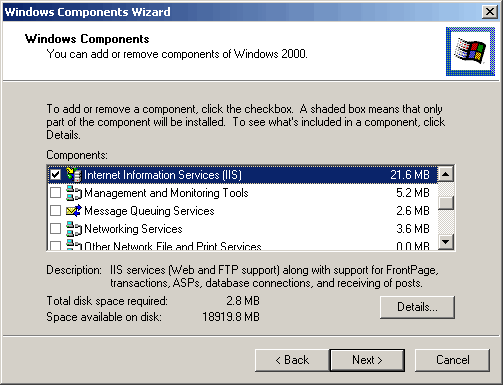
Task: Click the scrollbar thumb in components list
Action: point(446,203)
